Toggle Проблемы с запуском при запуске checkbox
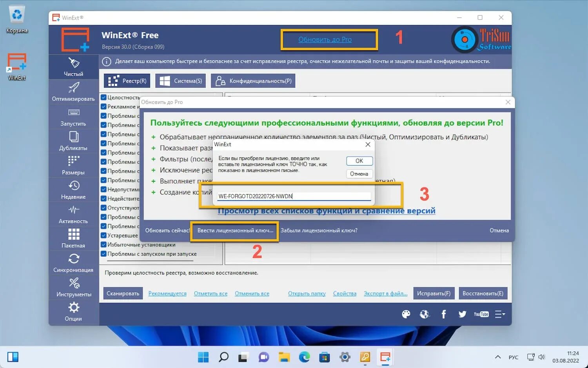 [x=103, y=254]
